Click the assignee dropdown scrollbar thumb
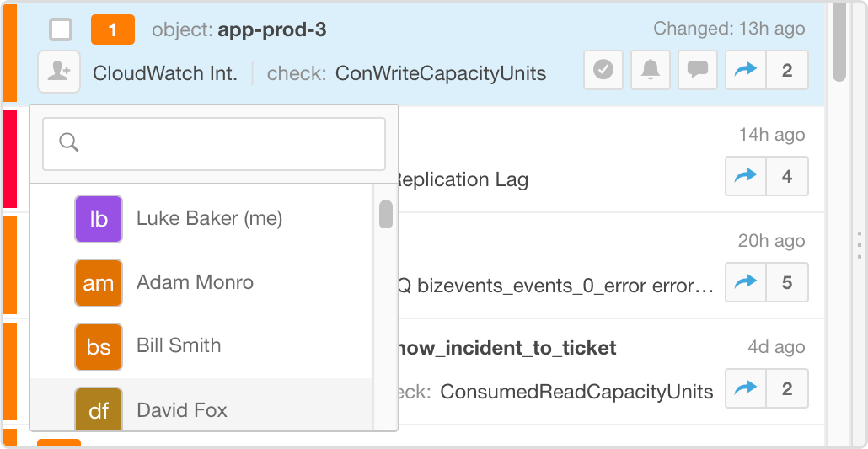 tap(386, 214)
